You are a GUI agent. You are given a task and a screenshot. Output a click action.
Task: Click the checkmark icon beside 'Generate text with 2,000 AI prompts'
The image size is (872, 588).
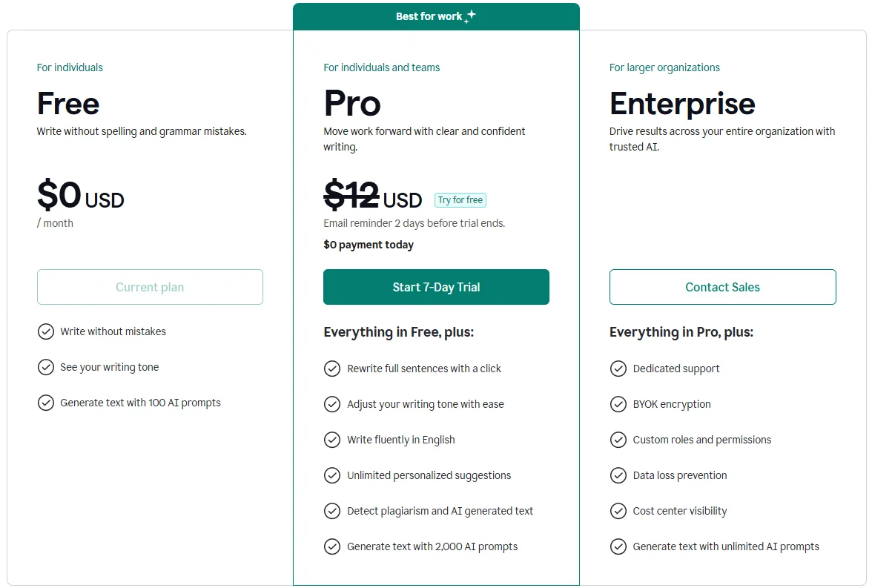tap(332, 546)
